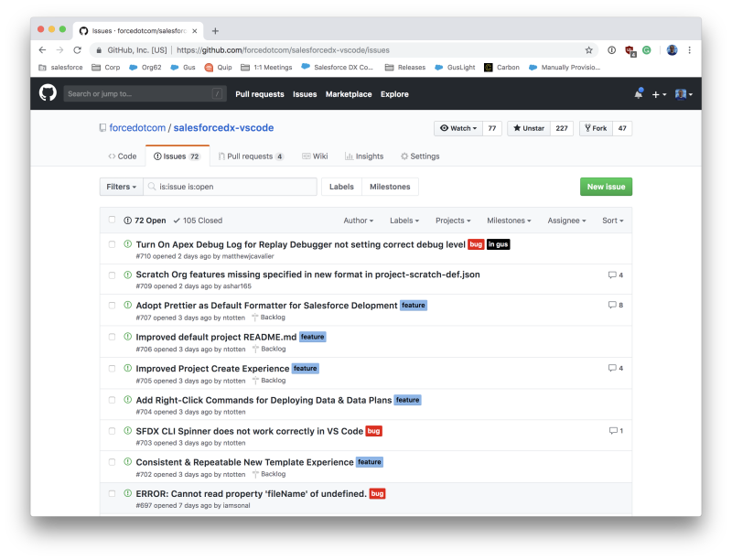The width and height of the screenshot is (732, 560).
Task: Check the box for issue #710
Action: pos(112,244)
